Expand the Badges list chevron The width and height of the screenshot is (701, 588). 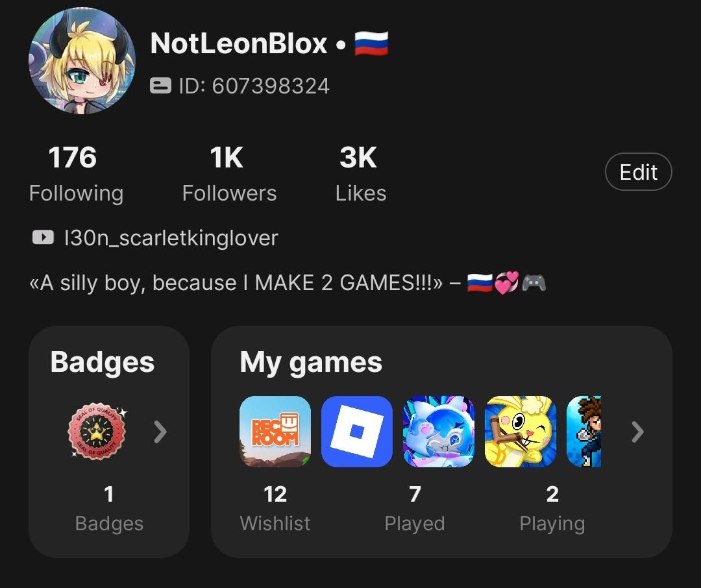(160, 432)
